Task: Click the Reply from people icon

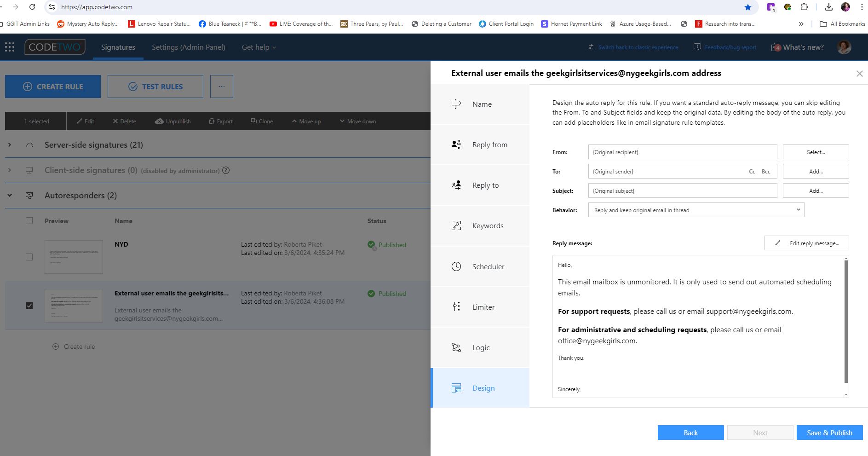Action: 456,144
